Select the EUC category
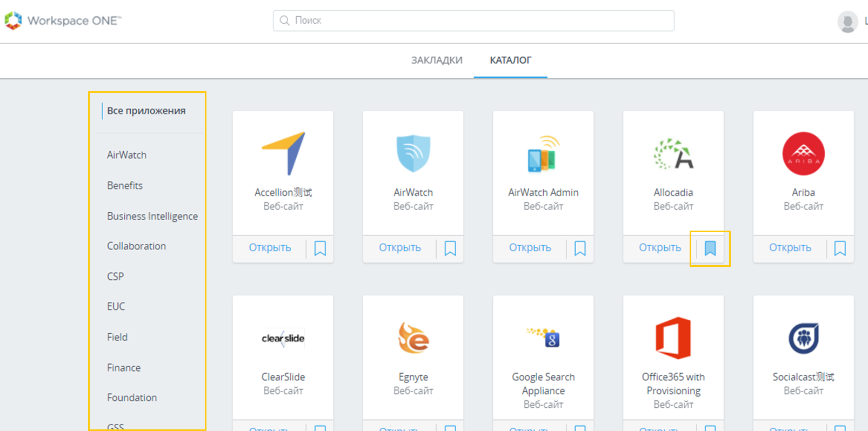868x431 pixels. coord(116,306)
